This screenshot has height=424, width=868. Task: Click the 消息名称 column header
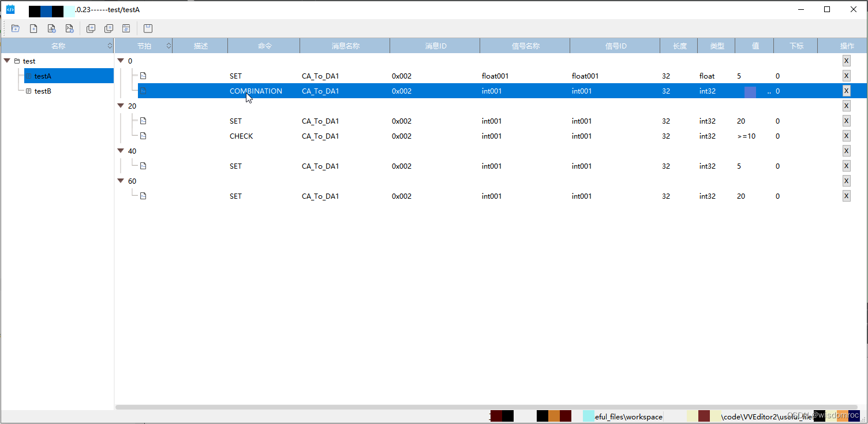coord(345,46)
